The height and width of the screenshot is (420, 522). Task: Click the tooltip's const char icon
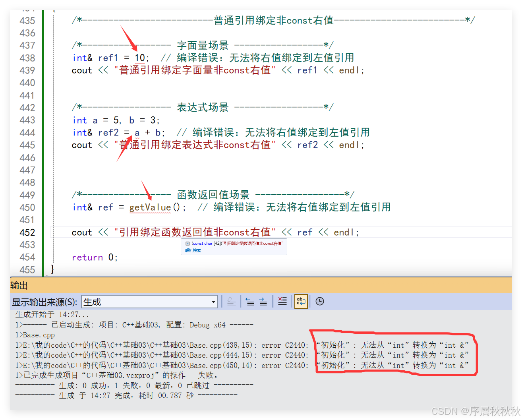(188, 244)
